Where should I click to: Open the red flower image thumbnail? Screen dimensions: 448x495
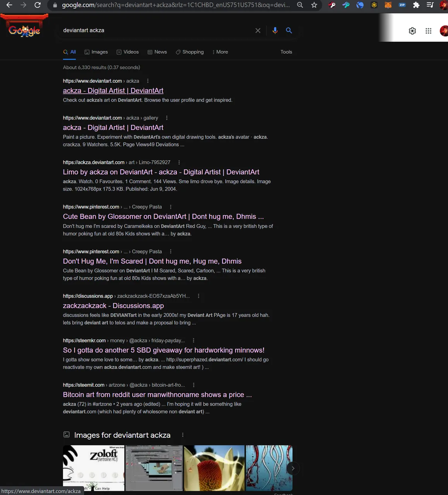(214, 468)
